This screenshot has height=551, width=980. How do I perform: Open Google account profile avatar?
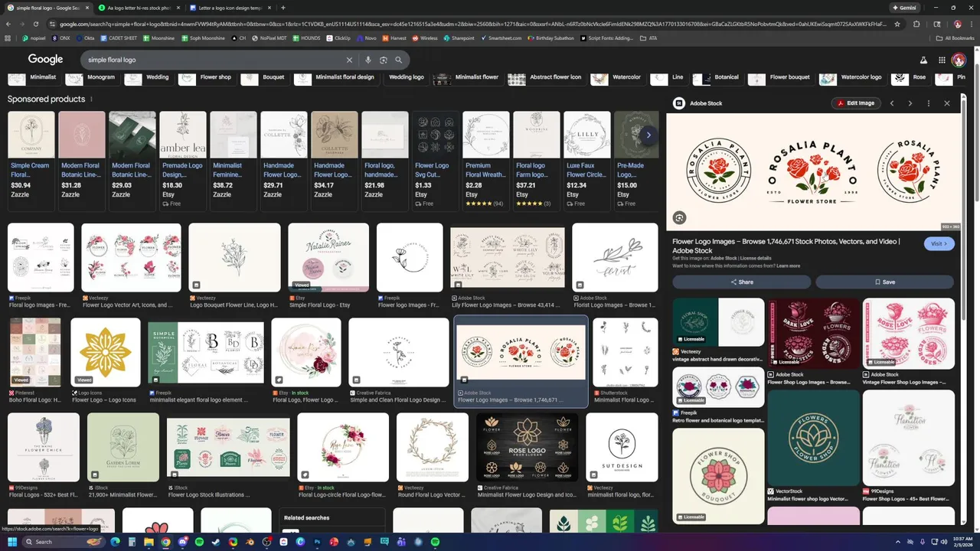tap(959, 60)
